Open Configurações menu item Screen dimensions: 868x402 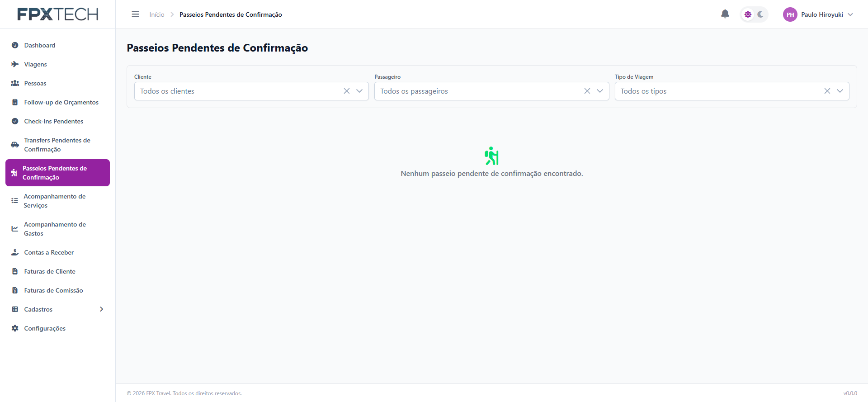[57, 328]
